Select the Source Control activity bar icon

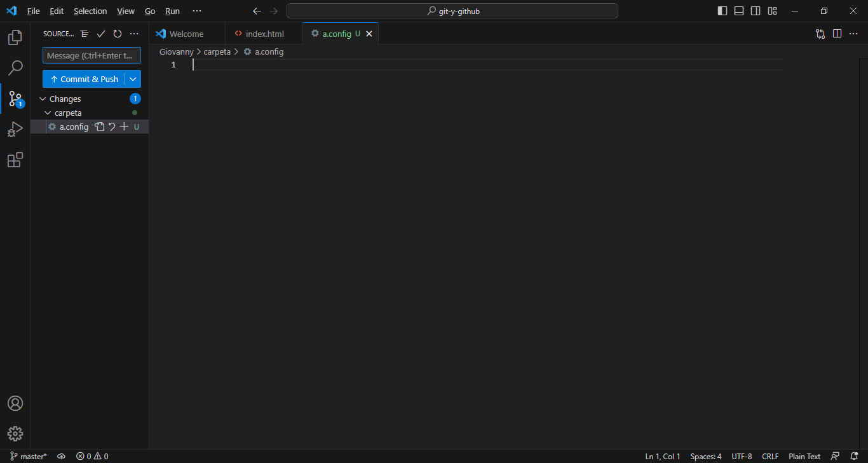(x=15, y=99)
